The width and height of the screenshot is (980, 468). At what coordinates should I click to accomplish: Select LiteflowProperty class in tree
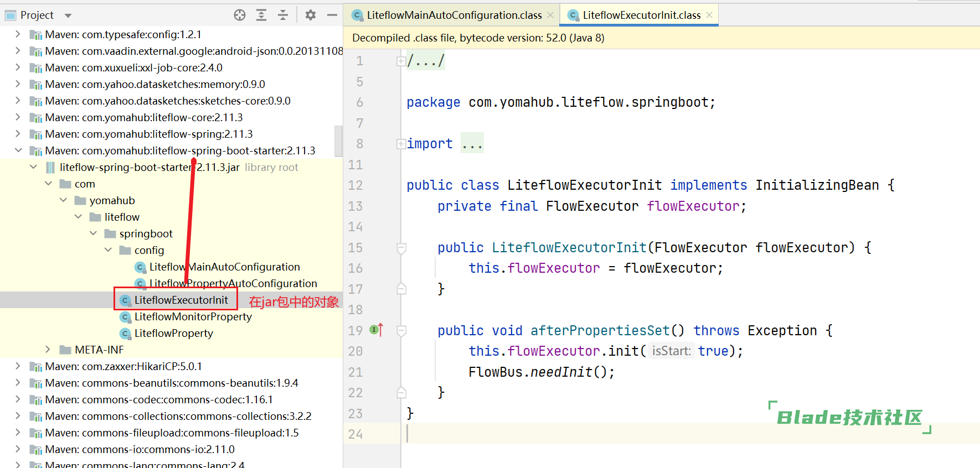click(173, 333)
